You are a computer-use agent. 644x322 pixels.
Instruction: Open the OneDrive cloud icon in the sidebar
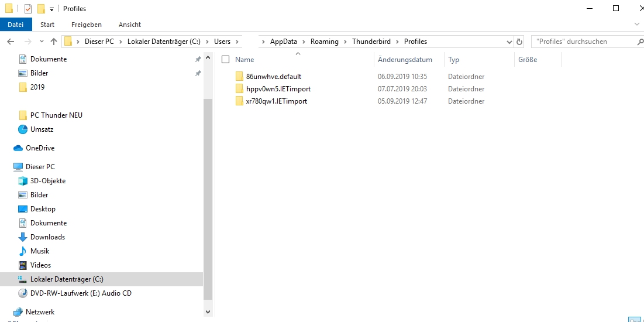click(x=18, y=148)
